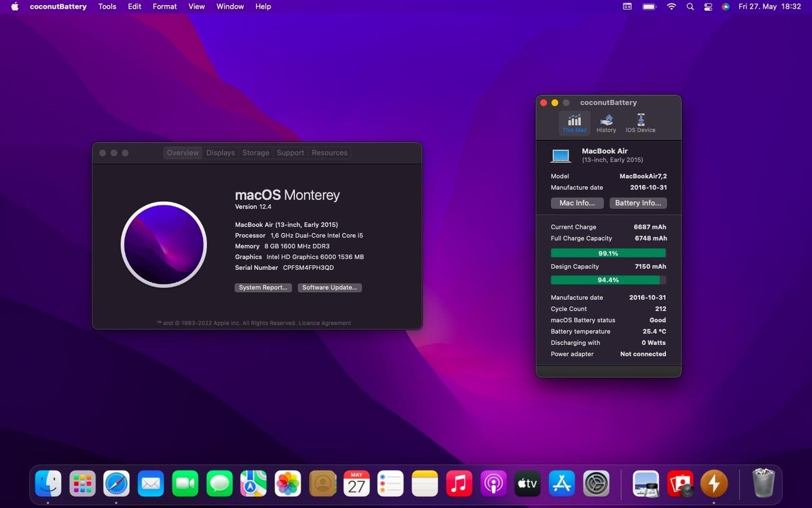Open the History view in coconutBattery
This screenshot has width=812, height=508.
[x=606, y=123]
